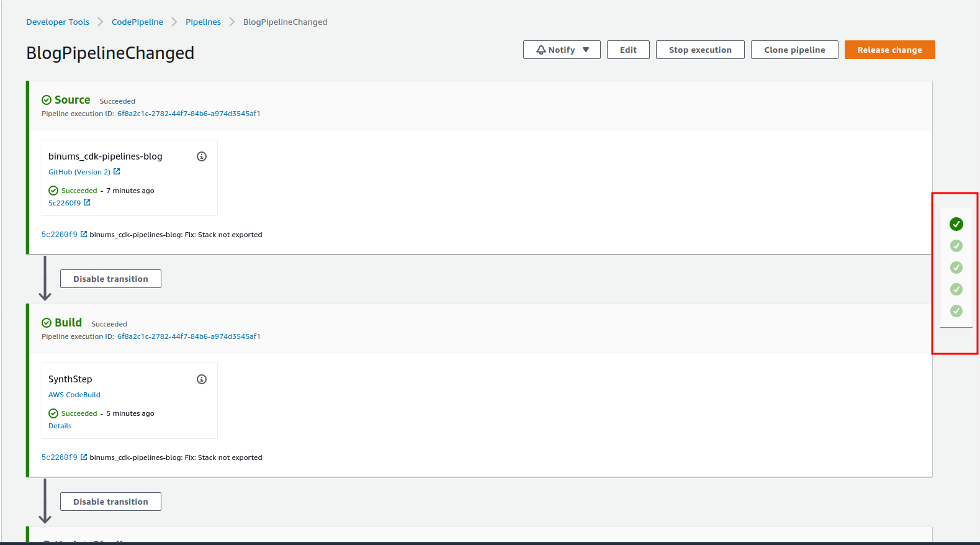Open the Notify dropdown

click(562, 50)
